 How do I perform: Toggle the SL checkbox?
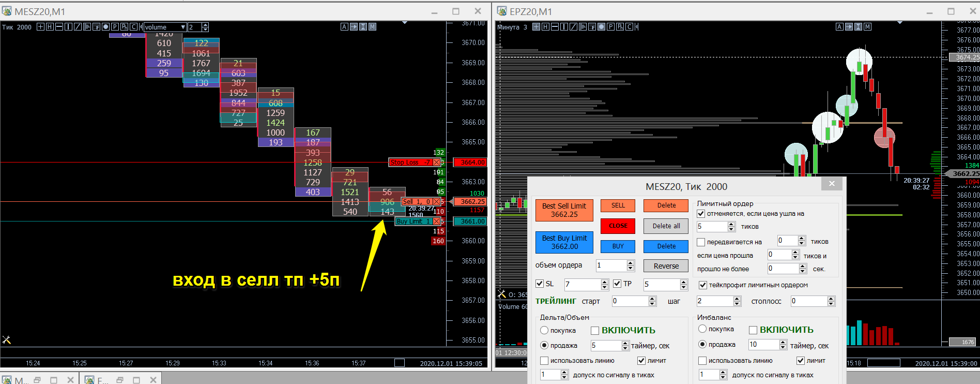click(540, 284)
